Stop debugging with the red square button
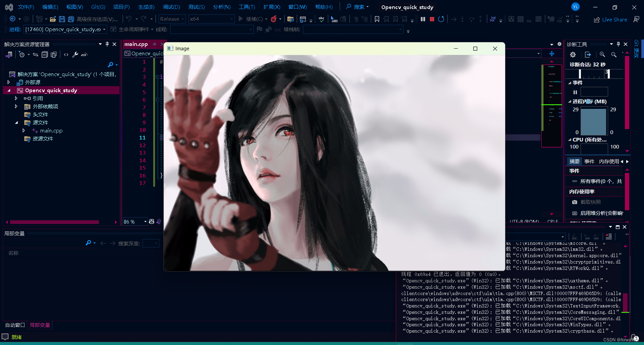Screen dimensions: 644x345 tap(432, 19)
